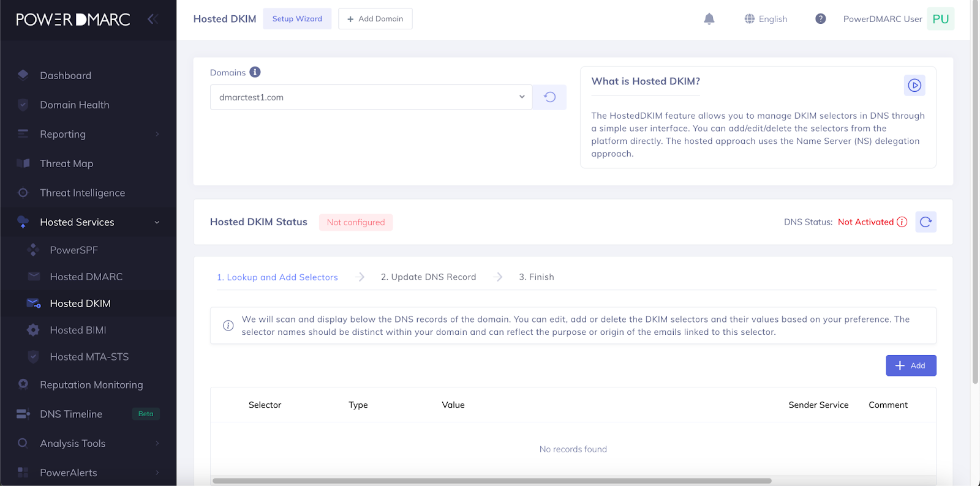Click the Domains info icon

tap(255, 72)
